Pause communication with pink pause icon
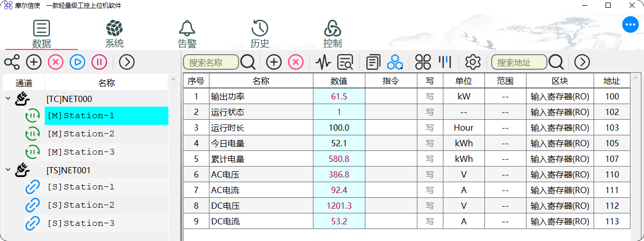This screenshot has width=644, height=241. click(x=99, y=62)
